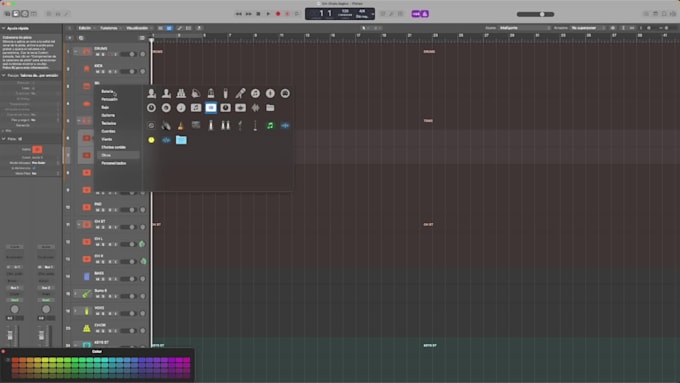The image size is (680, 383).
Task: Click the Read automation button on left strip
Action: click(15, 300)
